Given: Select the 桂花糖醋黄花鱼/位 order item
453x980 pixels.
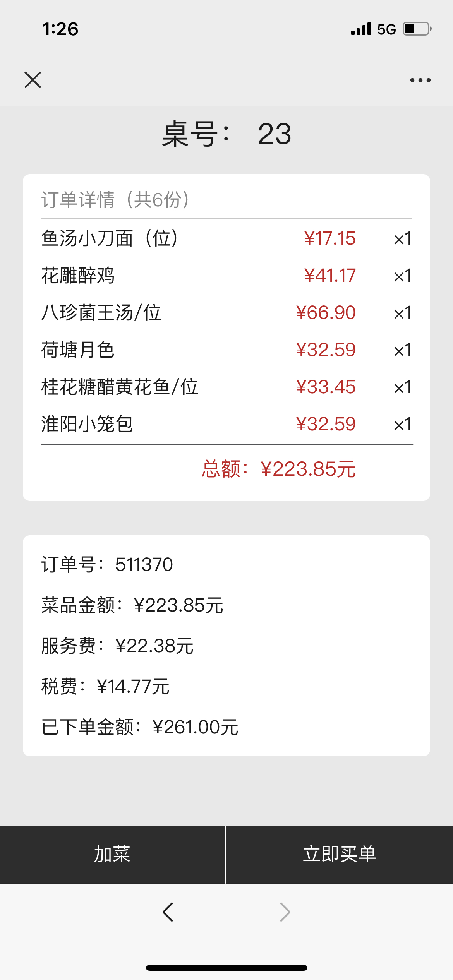Looking at the screenshot, I should (x=226, y=387).
